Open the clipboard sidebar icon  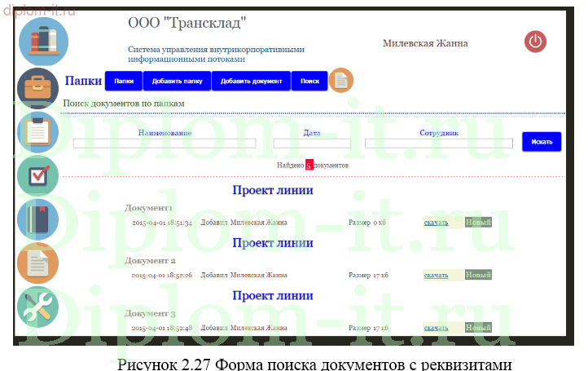(x=38, y=132)
